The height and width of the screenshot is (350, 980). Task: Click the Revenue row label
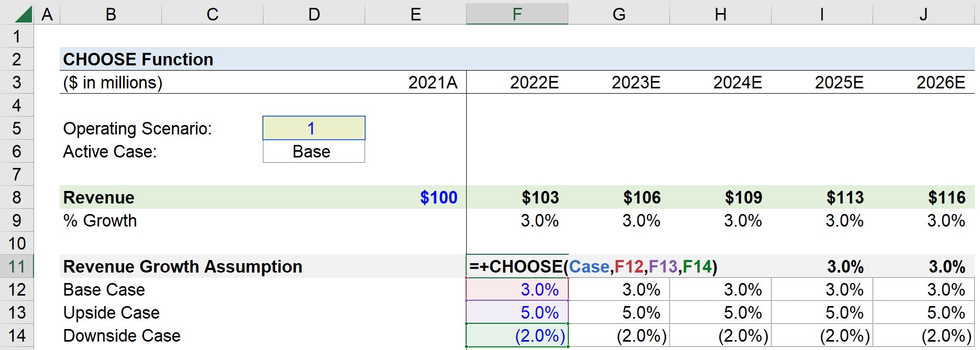tap(98, 197)
